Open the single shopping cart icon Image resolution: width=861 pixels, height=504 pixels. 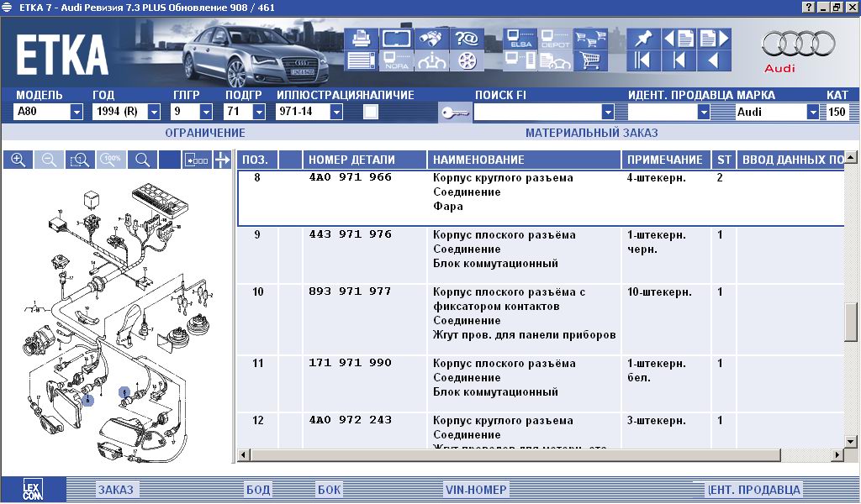pyautogui.click(x=590, y=60)
